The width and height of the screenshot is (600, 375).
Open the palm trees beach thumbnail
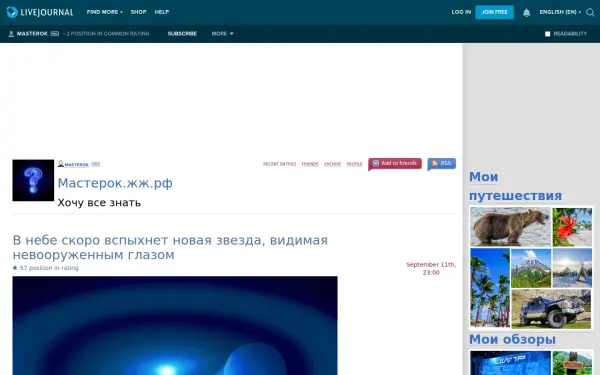tap(490, 288)
